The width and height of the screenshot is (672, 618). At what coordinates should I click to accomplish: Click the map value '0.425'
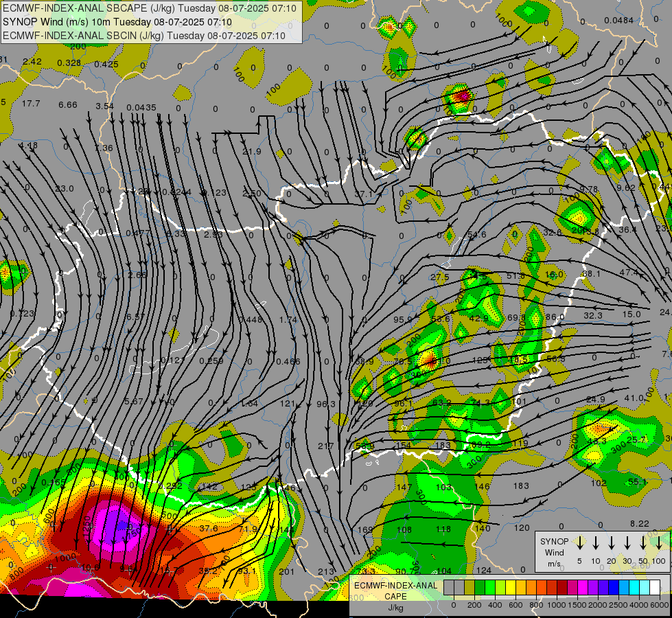click(106, 65)
